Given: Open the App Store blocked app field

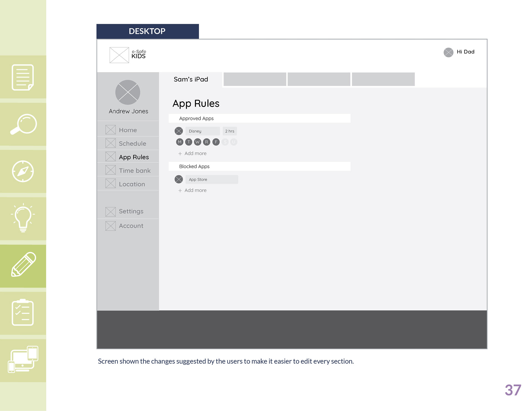Looking at the screenshot, I should [x=211, y=179].
